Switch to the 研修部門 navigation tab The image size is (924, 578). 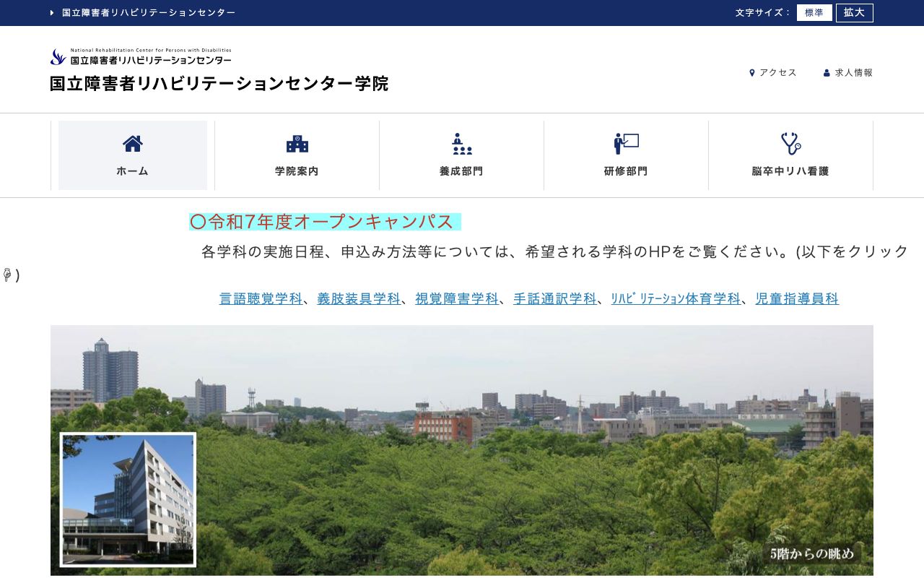(625, 155)
